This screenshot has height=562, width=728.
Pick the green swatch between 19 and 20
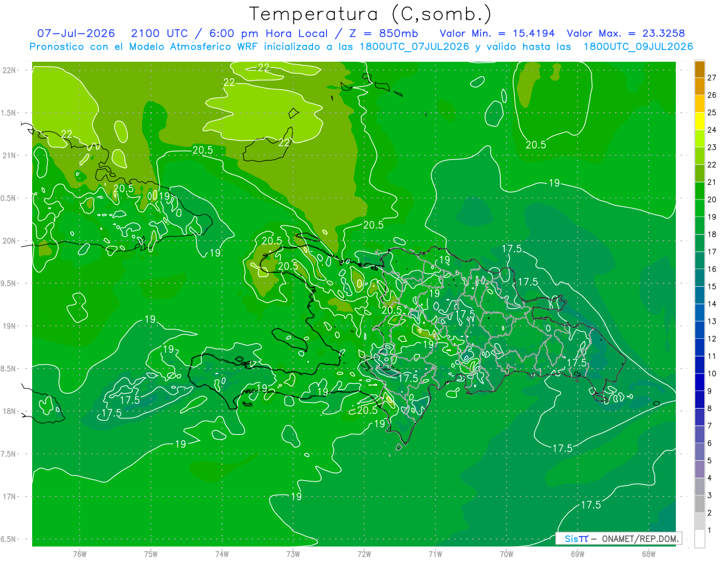699,208
